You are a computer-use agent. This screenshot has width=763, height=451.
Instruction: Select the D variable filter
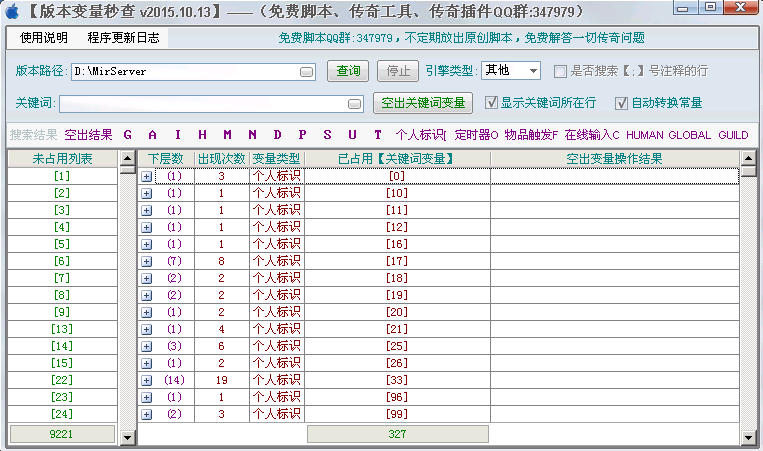click(277, 135)
